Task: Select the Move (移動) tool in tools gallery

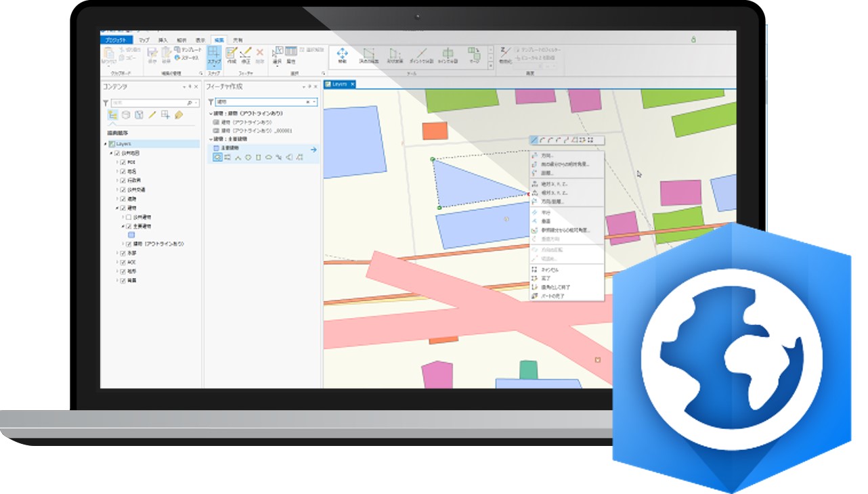Action: click(342, 53)
